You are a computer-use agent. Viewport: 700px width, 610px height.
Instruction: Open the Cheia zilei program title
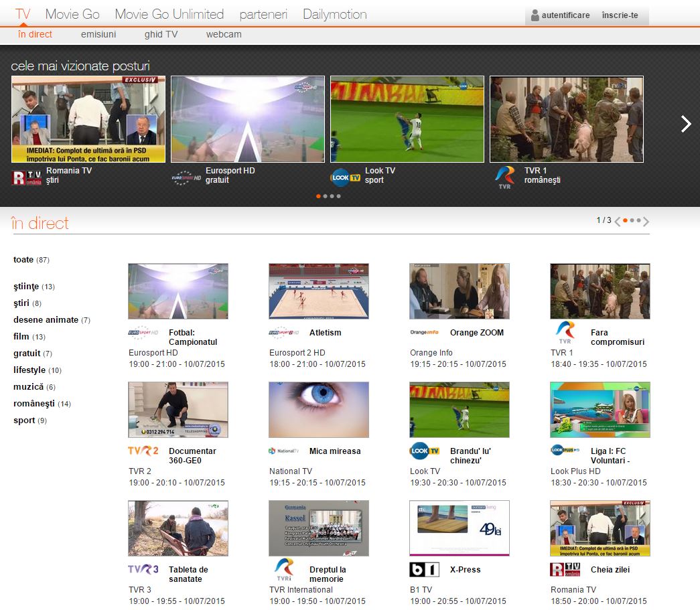[x=610, y=569]
